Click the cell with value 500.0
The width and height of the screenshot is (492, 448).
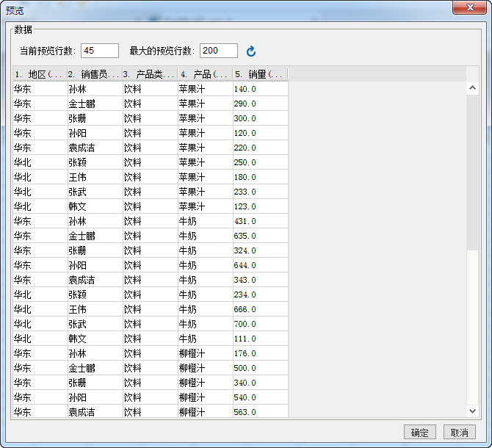click(x=261, y=368)
